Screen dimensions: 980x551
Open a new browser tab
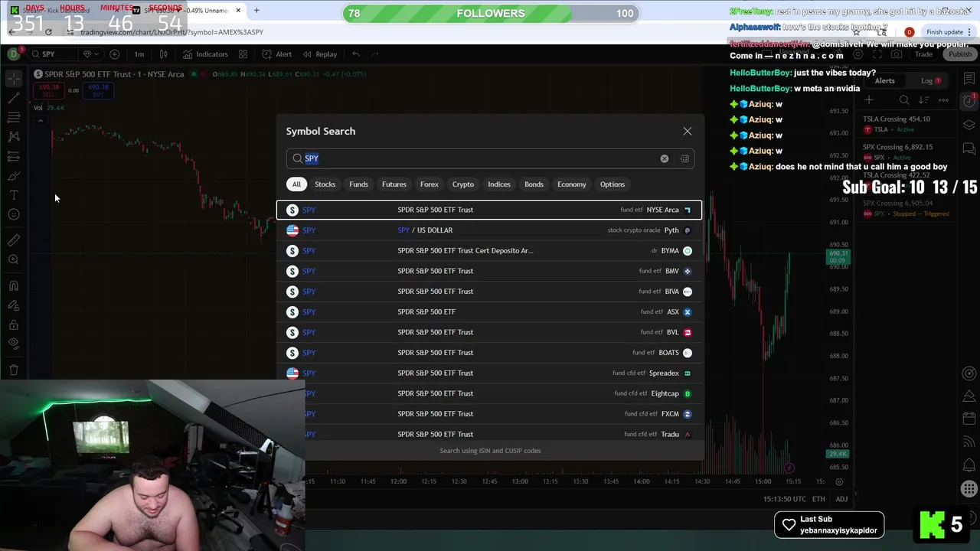(256, 11)
